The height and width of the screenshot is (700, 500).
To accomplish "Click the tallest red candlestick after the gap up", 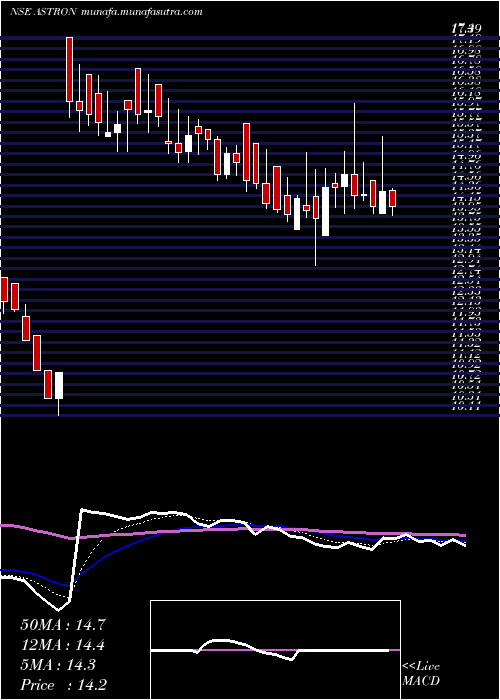I will tap(69, 70).
